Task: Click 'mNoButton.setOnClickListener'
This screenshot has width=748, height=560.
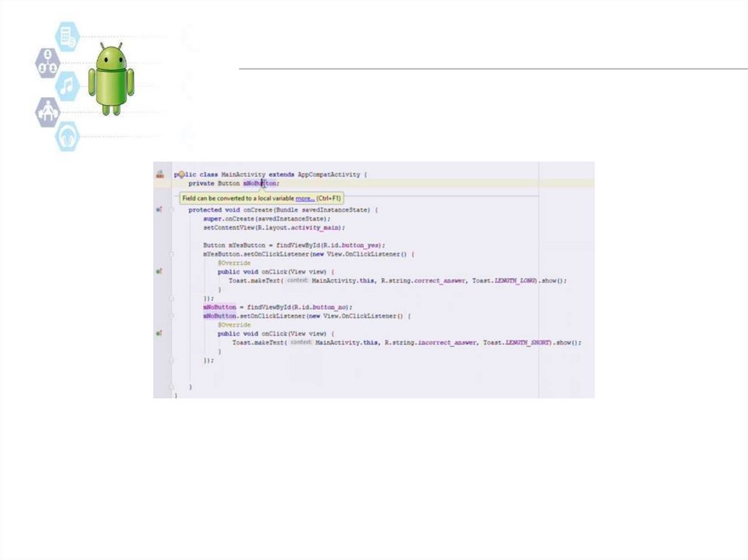Action: click(x=254, y=316)
